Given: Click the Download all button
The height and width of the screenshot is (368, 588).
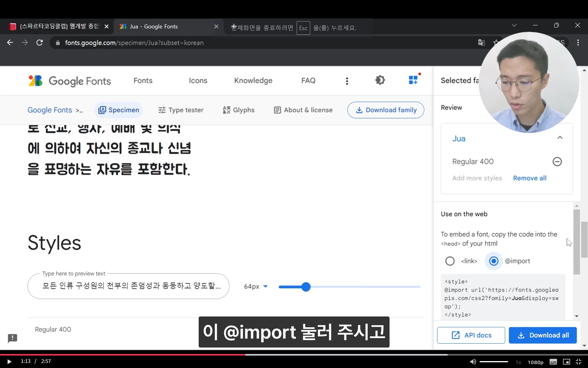Looking at the screenshot, I should pos(543,335).
